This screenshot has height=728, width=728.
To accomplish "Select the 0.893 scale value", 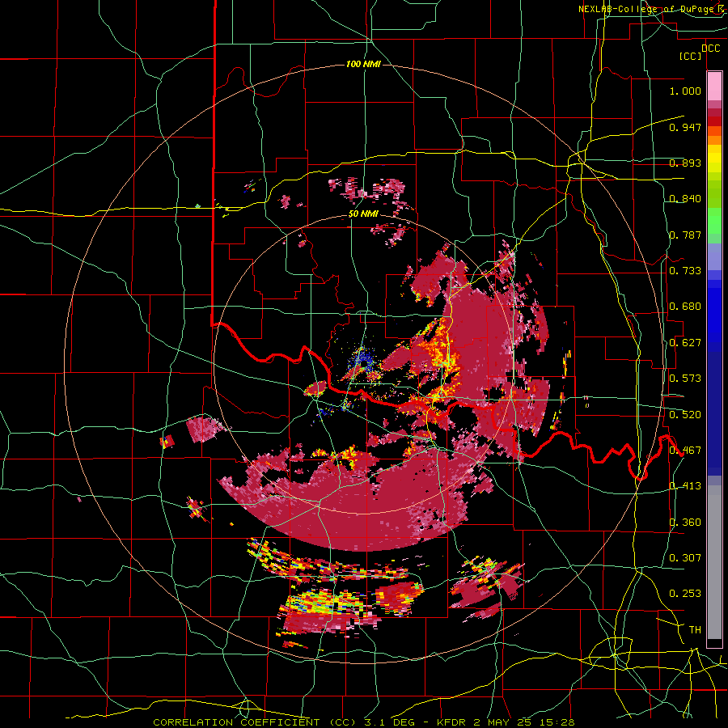I will (x=685, y=163).
